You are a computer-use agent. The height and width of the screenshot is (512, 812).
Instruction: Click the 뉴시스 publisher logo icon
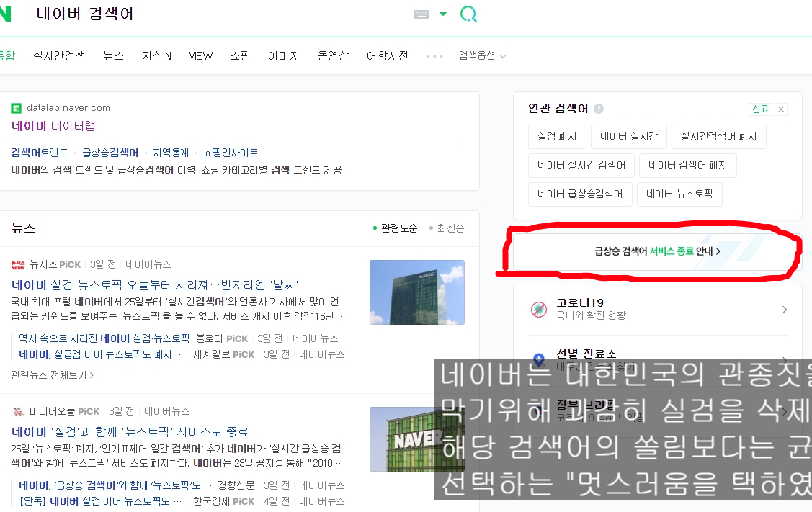[18, 264]
